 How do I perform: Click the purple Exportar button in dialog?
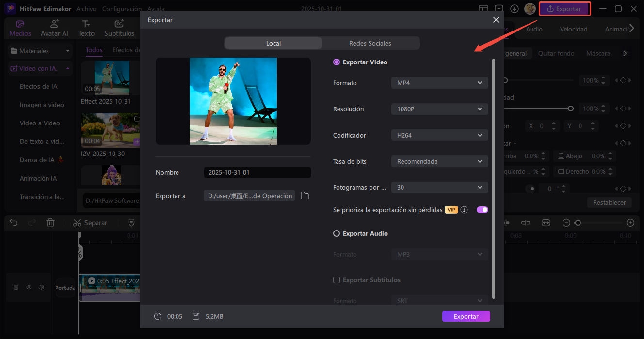click(x=466, y=316)
